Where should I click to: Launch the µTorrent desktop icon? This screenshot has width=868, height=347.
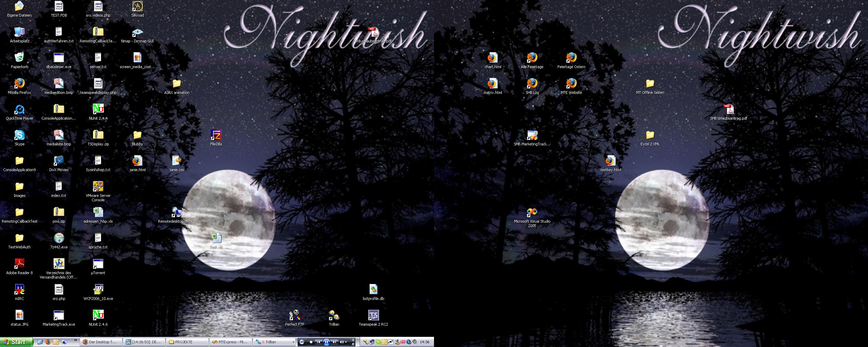pyautogui.click(x=98, y=264)
